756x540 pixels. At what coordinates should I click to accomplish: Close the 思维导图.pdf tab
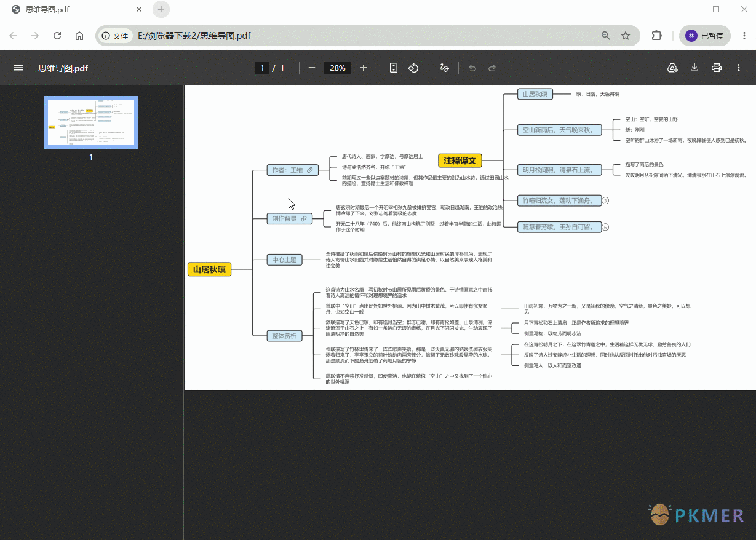pos(139,9)
